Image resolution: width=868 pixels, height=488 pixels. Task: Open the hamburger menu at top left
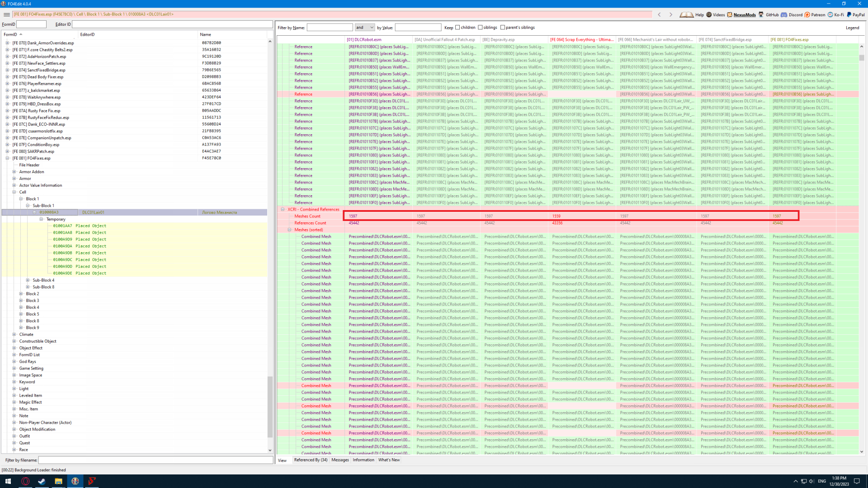click(x=6, y=14)
